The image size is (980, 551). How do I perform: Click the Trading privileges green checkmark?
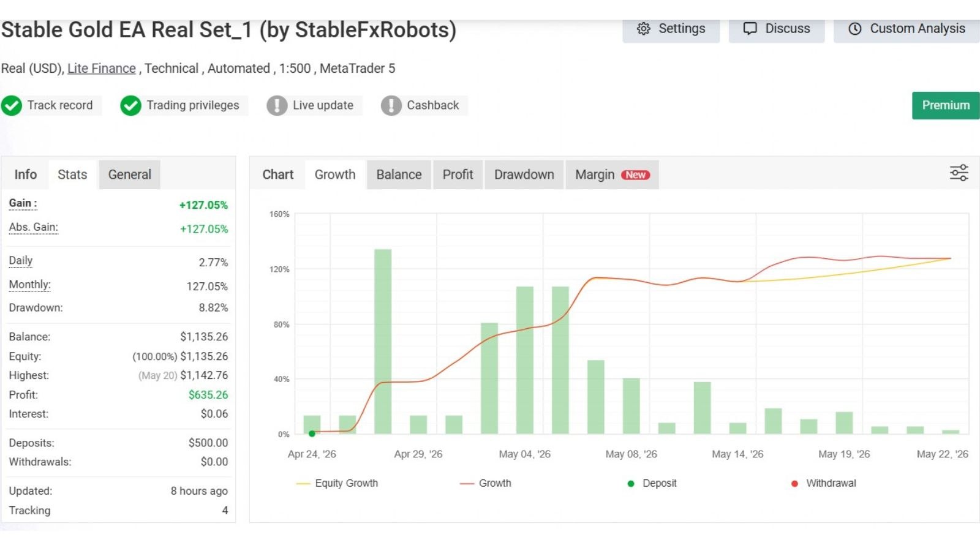point(130,105)
